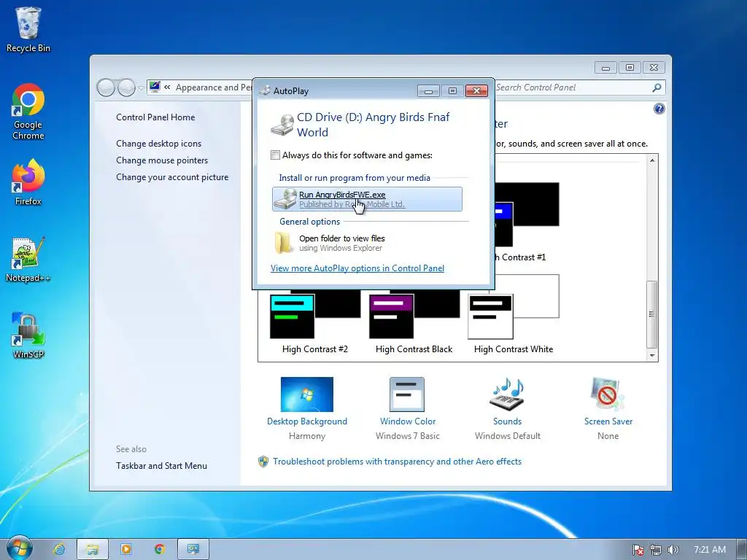Click the Control Panel taskbar button

[193, 549]
